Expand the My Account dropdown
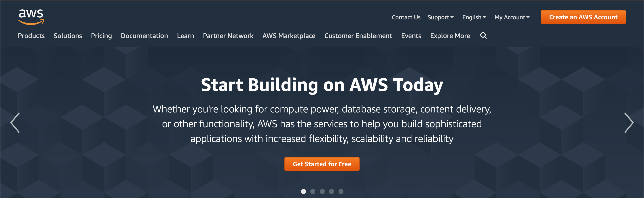This screenshot has width=644, height=198. pos(512,17)
